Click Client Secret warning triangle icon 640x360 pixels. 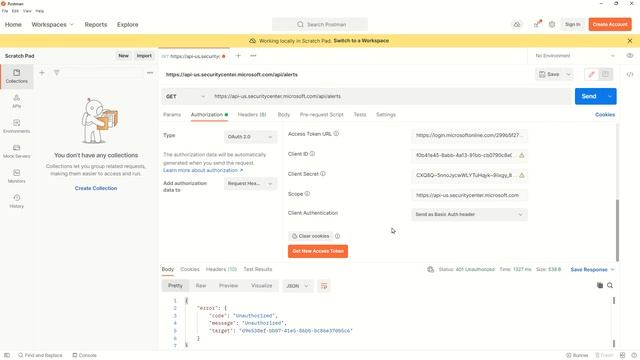[522, 176]
